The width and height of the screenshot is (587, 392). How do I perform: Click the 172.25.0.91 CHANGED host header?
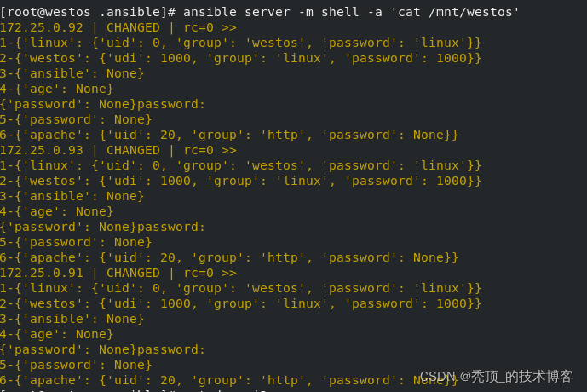click(118, 274)
